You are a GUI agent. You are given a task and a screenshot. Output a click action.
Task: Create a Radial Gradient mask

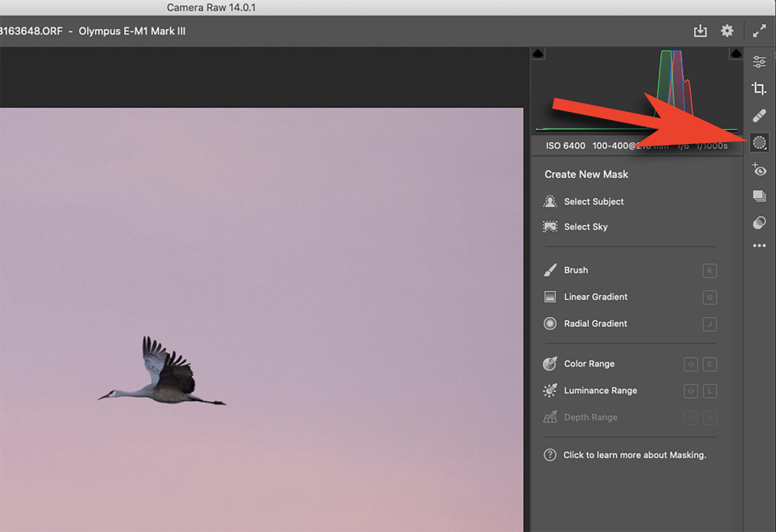tap(595, 323)
